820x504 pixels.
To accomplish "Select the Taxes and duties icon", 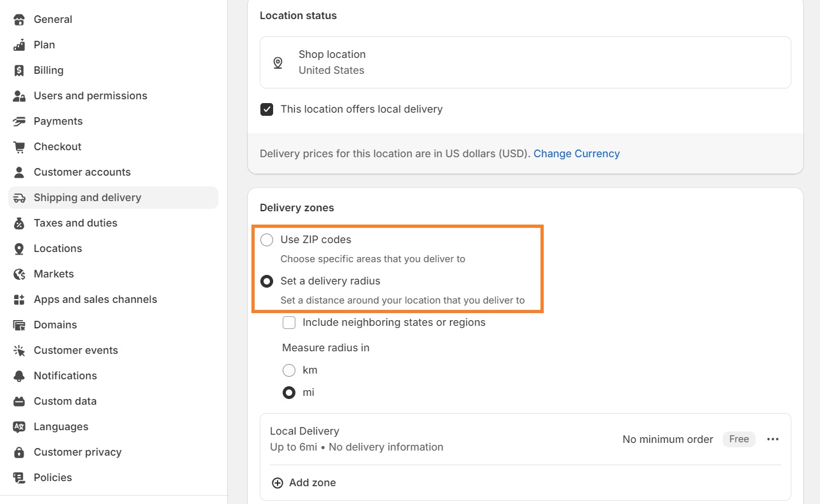I will click(x=18, y=223).
